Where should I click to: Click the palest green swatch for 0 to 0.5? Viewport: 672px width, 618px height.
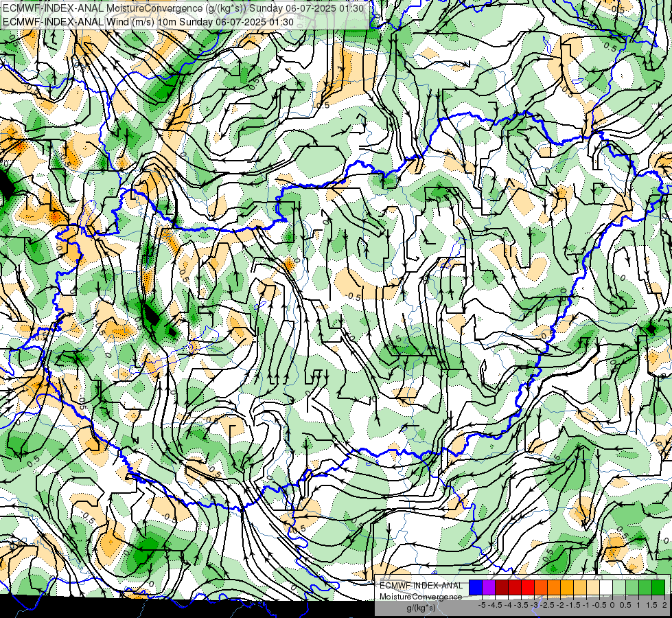click(x=619, y=588)
